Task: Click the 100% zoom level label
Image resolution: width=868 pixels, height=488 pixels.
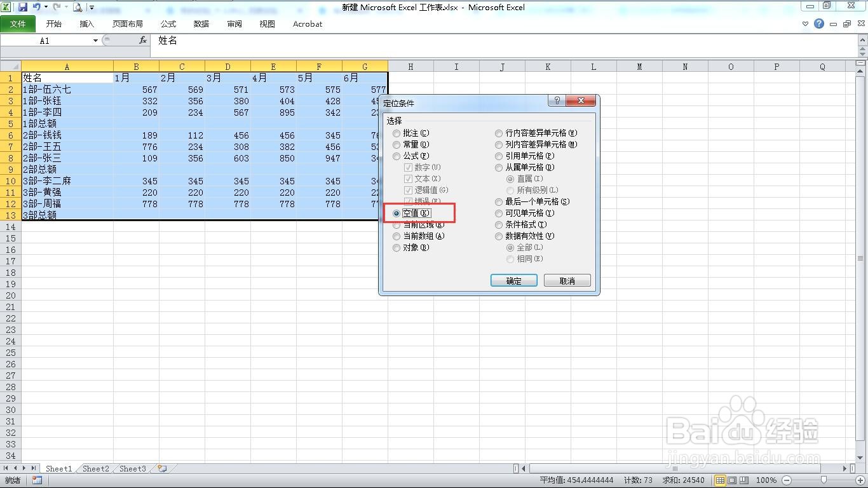Action: pos(766,480)
